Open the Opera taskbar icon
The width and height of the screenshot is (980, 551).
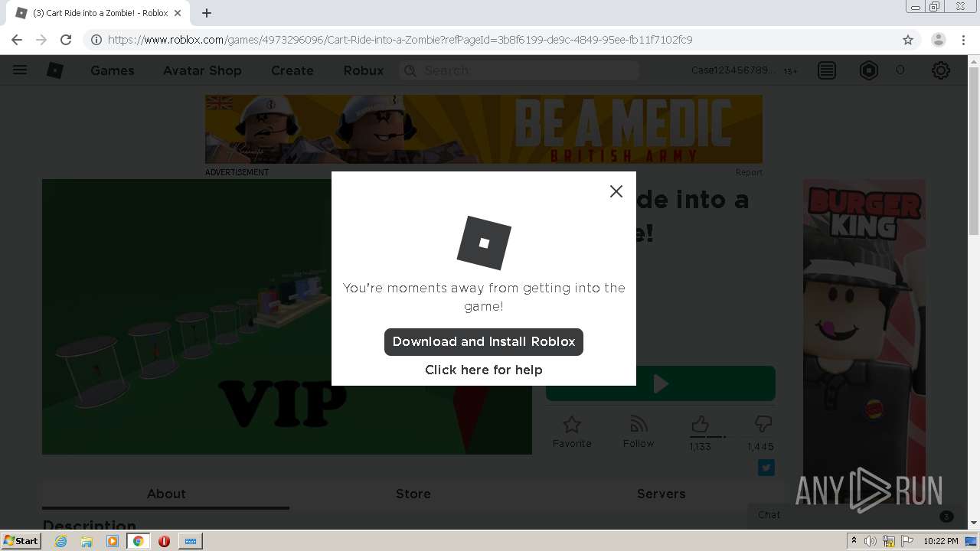pos(164,541)
